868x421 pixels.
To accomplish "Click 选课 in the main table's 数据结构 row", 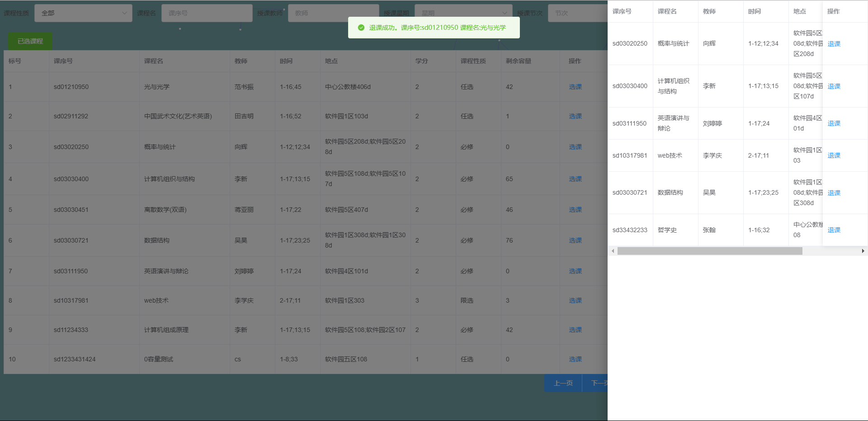I will click(x=575, y=240).
